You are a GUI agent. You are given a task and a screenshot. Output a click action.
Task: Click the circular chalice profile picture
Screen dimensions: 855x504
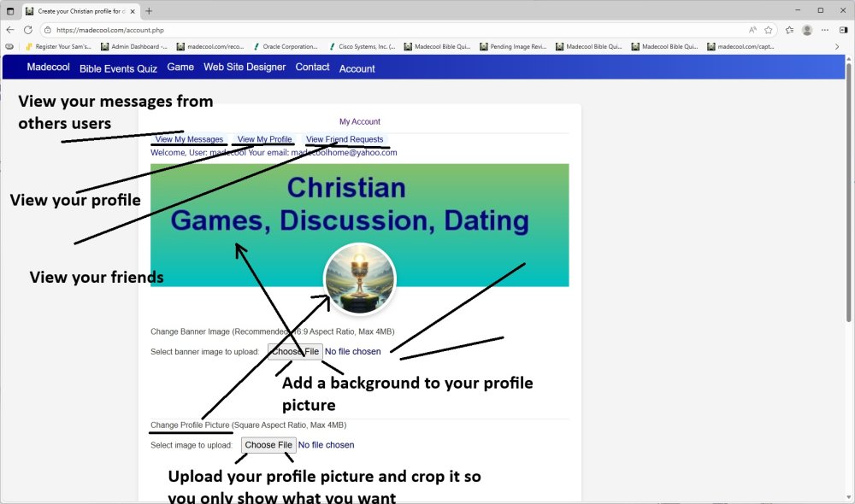point(359,278)
